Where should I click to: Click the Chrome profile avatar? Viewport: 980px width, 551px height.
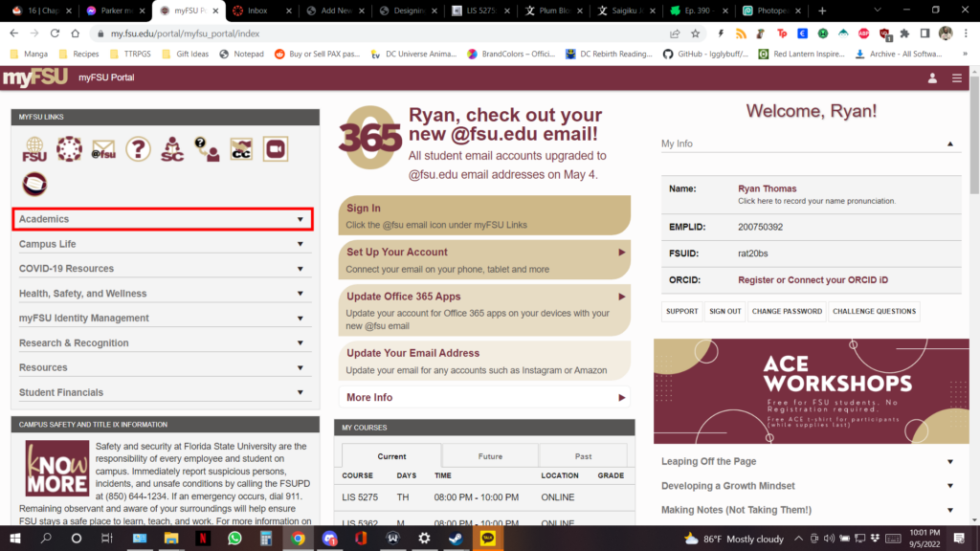pyautogui.click(x=946, y=33)
